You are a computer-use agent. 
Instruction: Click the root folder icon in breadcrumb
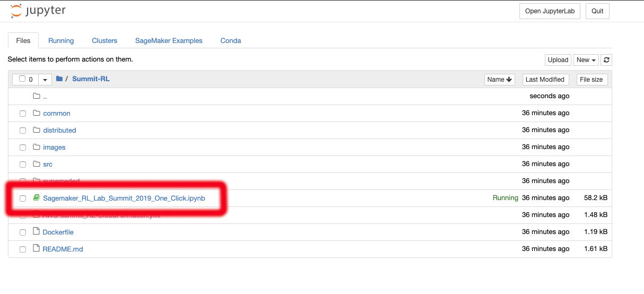pos(59,79)
